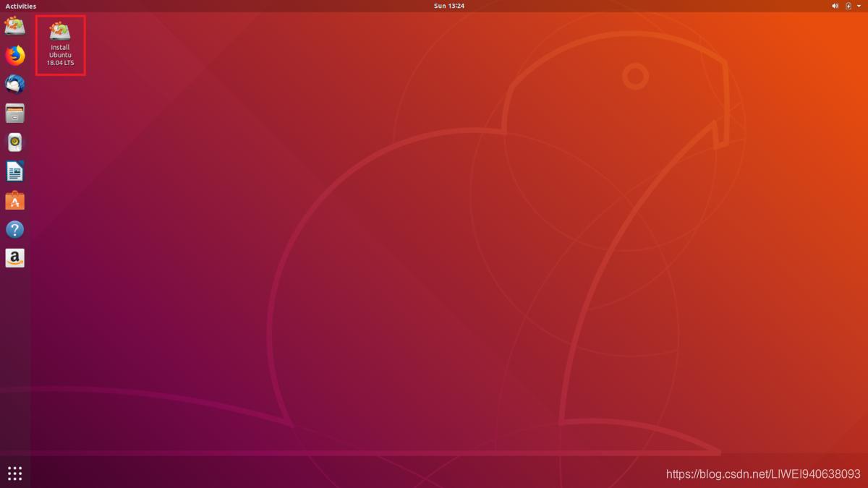This screenshot has width=868, height=488.
Task: Click the volume speaker icon in top bar
Action: [x=835, y=6]
